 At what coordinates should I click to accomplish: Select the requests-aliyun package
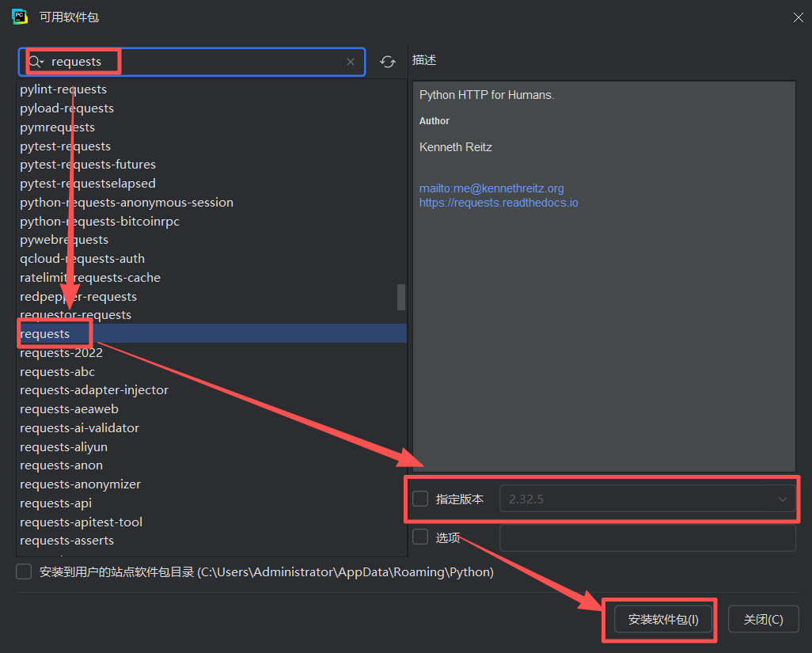tap(63, 447)
